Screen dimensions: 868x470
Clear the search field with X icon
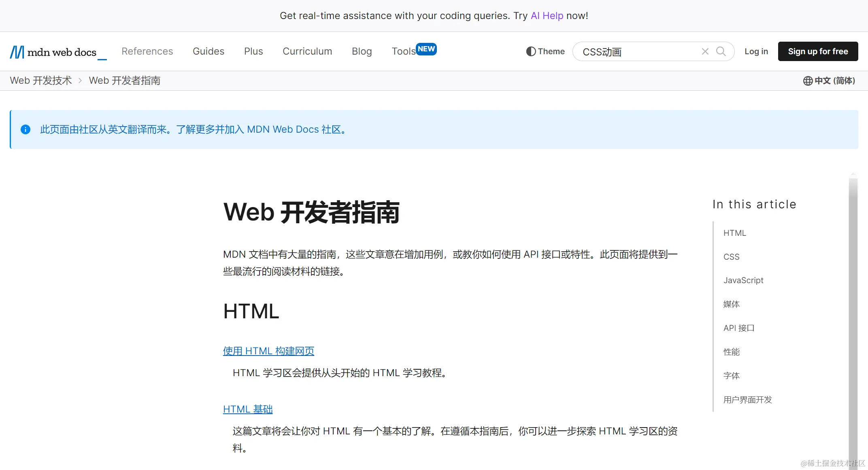705,51
